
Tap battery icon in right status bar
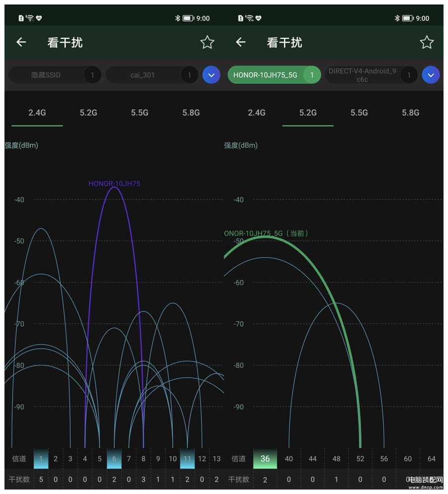tap(408, 18)
